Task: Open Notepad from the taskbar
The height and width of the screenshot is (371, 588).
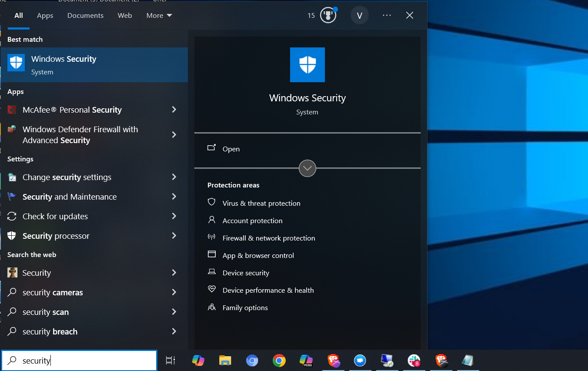Action: click(468, 361)
